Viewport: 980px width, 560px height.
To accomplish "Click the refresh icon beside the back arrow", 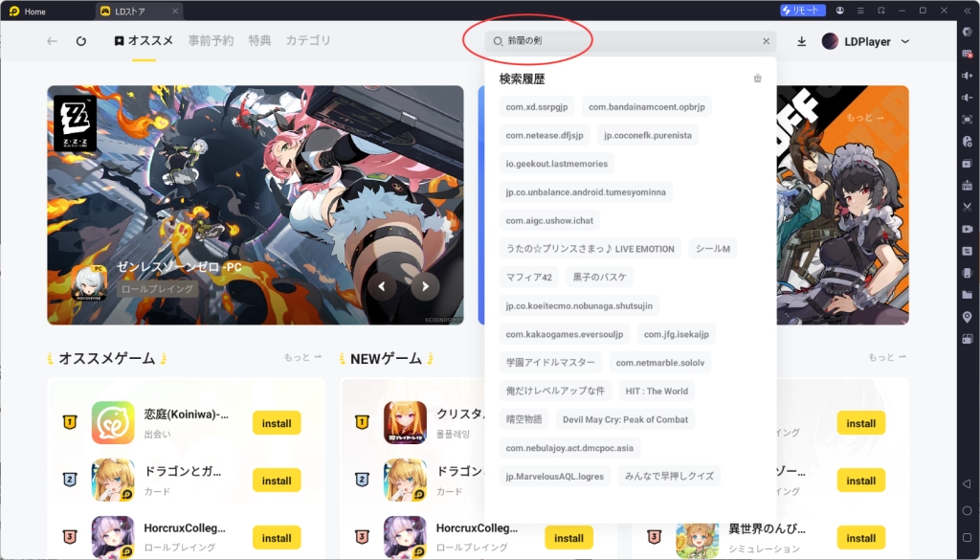I will click(x=81, y=41).
